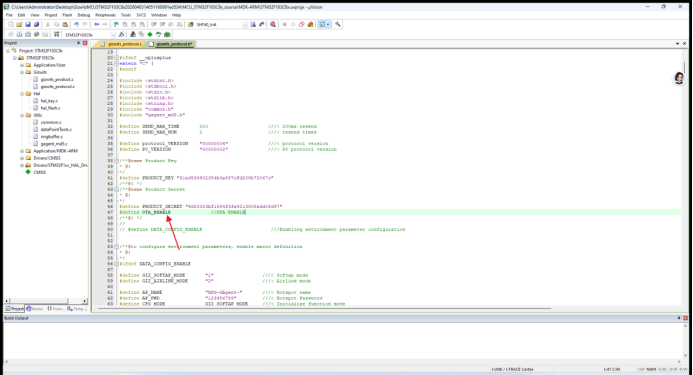Open common.c in the project tree
Viewport: 693px width, 375px height.
click(x=51, y=122)
